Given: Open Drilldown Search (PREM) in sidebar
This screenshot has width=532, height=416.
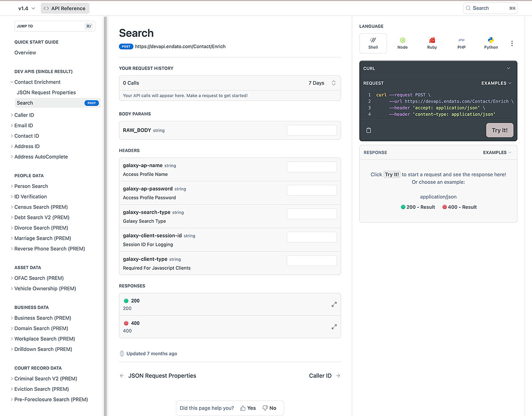Looking at the screenshot, I should pos(43,349).
